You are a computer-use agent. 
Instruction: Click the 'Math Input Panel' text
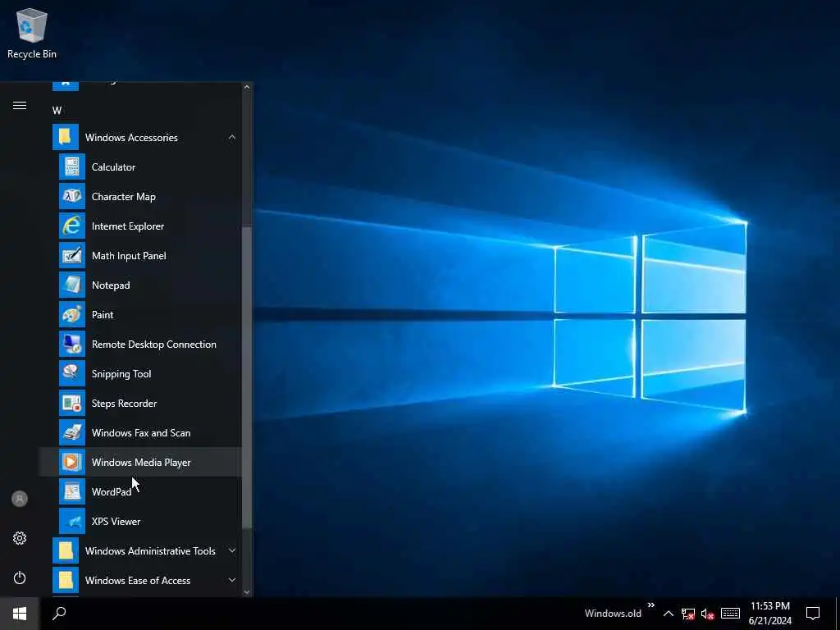point(129,256)
